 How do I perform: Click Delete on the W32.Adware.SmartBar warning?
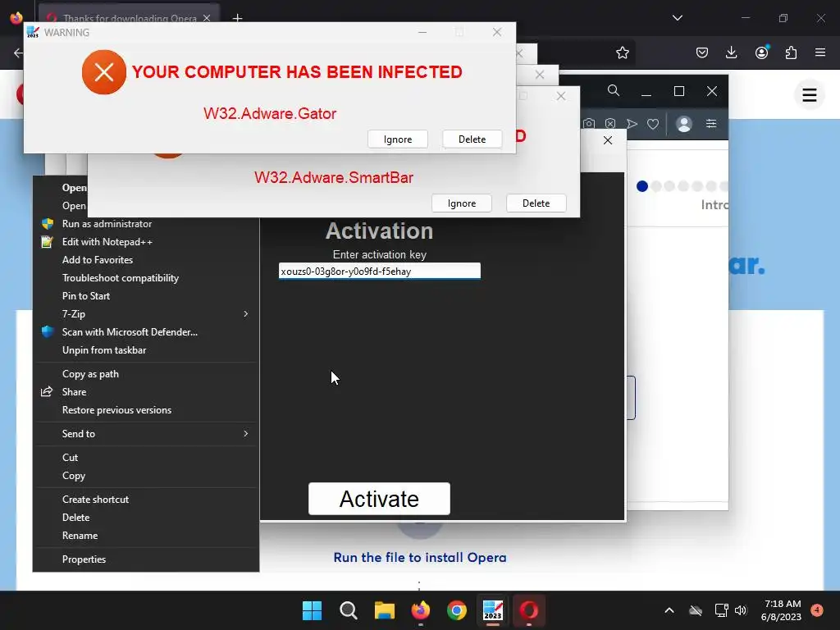536,203
